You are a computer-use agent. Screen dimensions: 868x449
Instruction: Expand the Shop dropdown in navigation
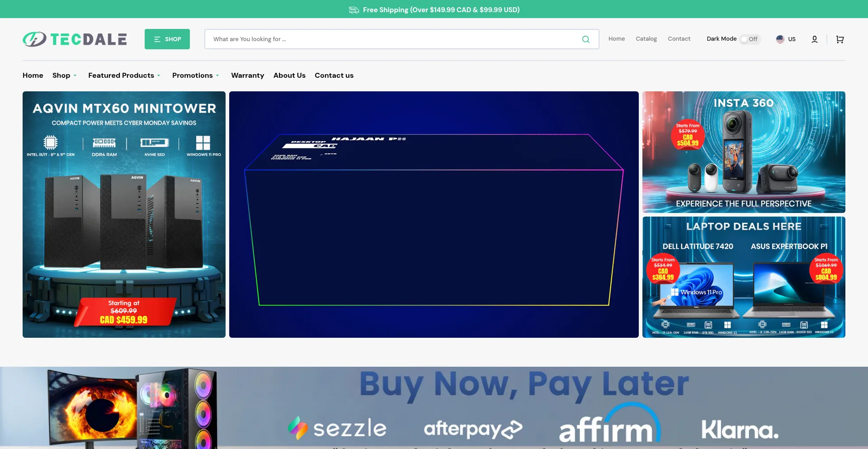[65, 76]
